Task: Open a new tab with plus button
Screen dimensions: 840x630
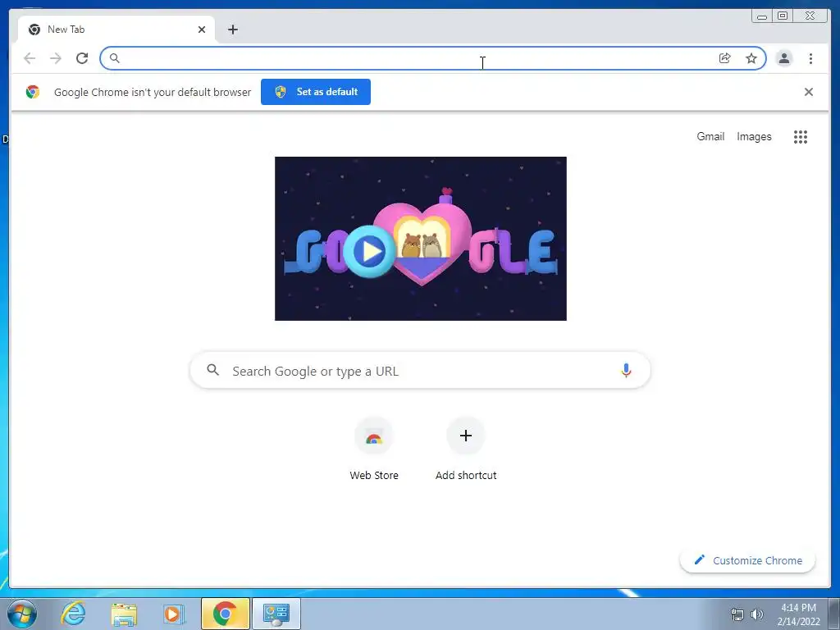Action: click(x=232, y=30)
